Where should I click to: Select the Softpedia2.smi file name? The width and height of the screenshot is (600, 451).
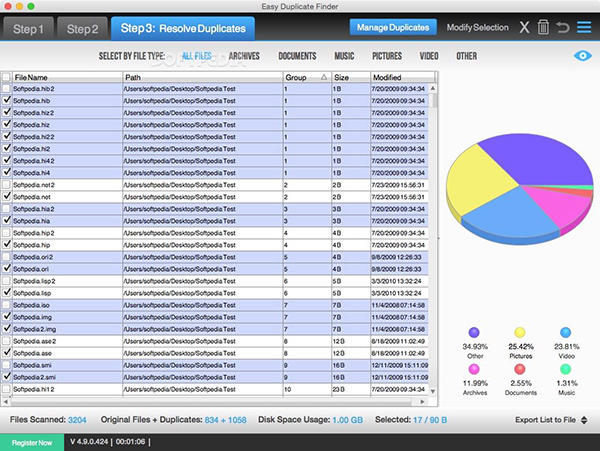point(34,377)
